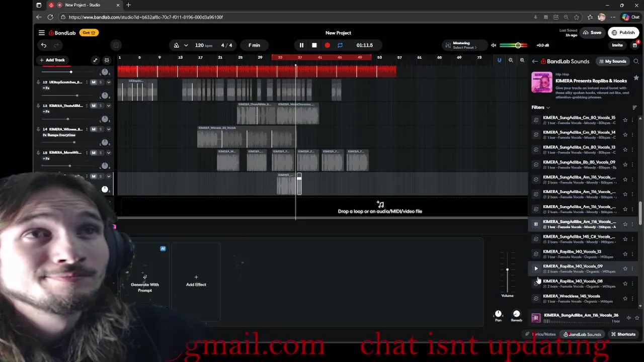
Task: Mute track 14 KIMERA_Witness
Action: click(94, 129)
